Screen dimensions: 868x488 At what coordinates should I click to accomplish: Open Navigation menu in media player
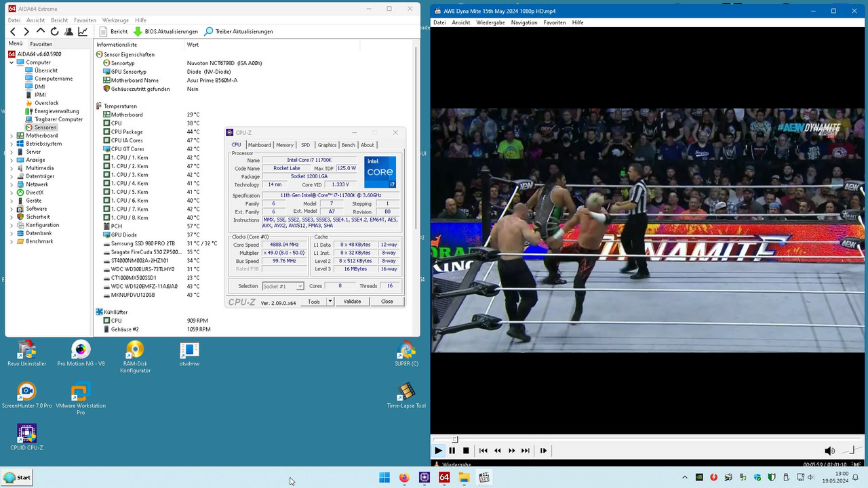(x=524, y=22)
